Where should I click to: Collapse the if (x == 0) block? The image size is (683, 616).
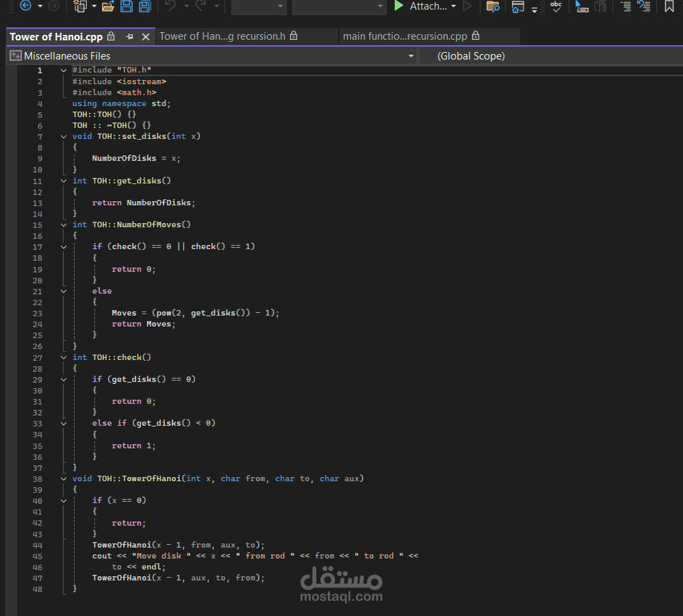[x=64, y=501]
